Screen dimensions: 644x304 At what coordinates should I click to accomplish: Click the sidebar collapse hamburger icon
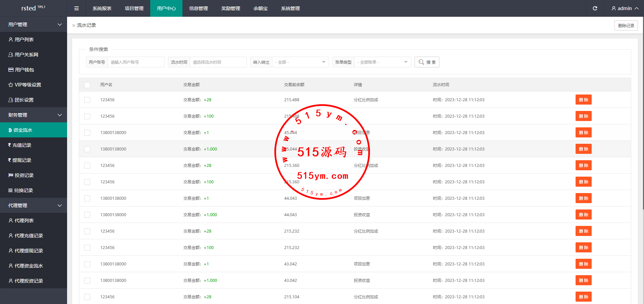click(x=76, y=8)
